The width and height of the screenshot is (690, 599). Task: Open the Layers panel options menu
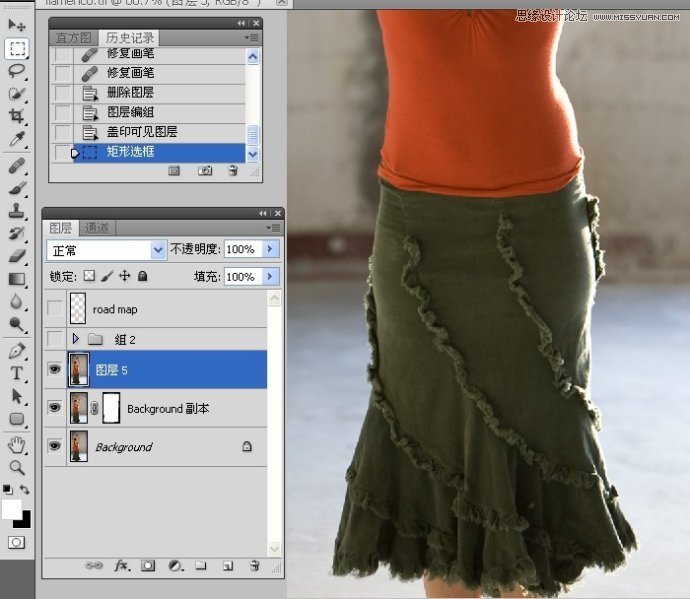pos(274,228)
